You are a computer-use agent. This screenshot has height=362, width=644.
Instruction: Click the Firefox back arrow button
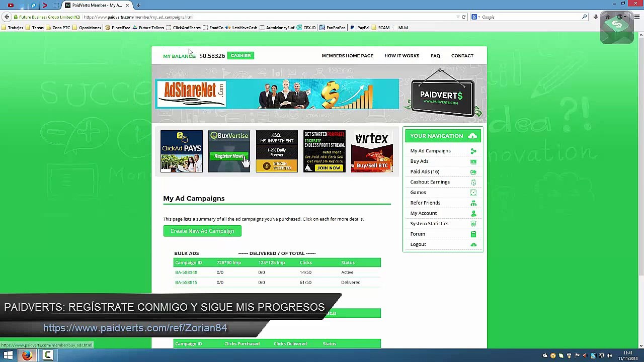coord(7,17)
